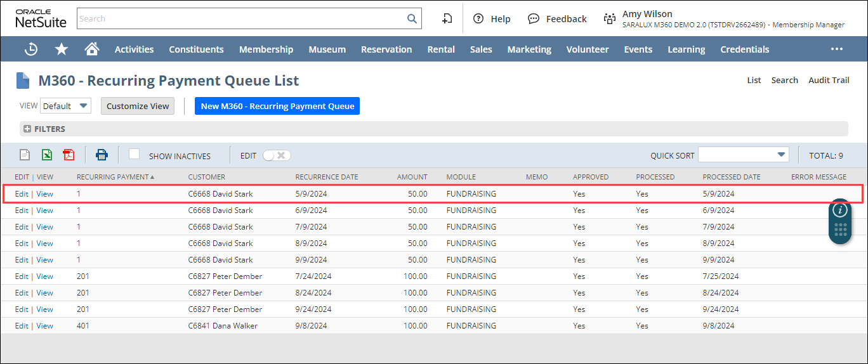Go to the Home icon
Image resolution: width=868 pixels, height=364 pixels.
tap(92, 49)
